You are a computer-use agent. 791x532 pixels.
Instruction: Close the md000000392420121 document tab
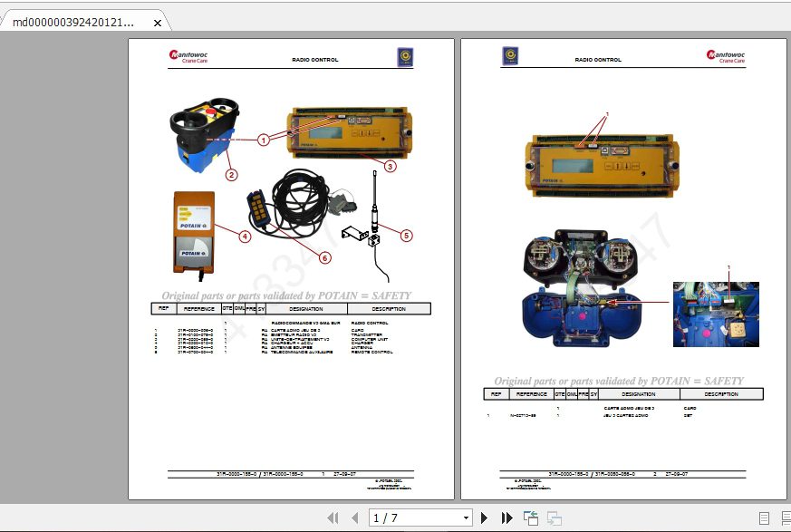tap(158, 24)
